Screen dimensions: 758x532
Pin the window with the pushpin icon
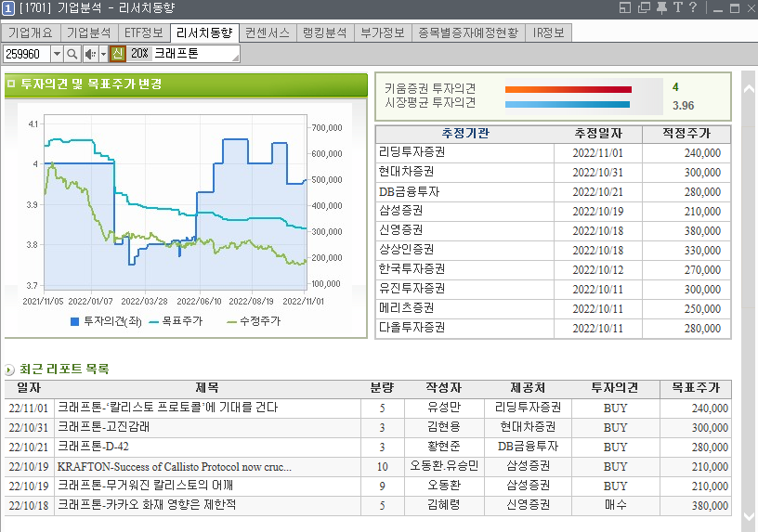tap(660, 8)
